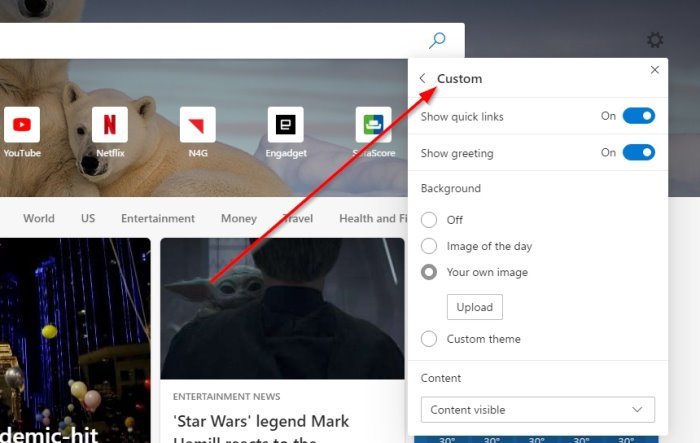
Task: Switch to the US news tab
Action: tap(88, 218)
